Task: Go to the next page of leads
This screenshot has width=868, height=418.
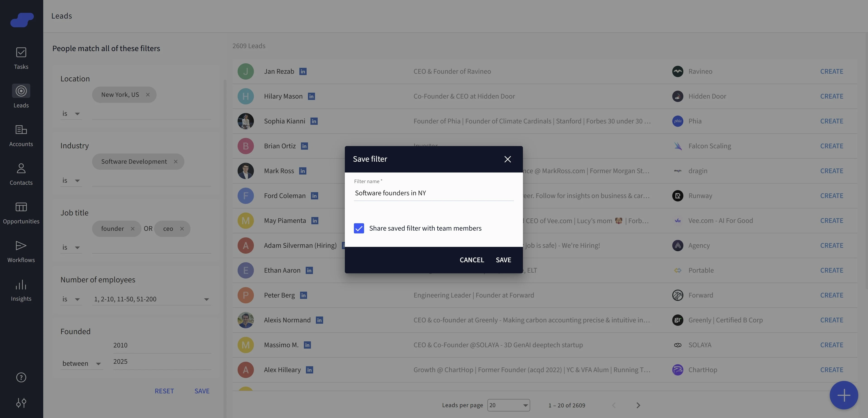Action: click(638, 405)
